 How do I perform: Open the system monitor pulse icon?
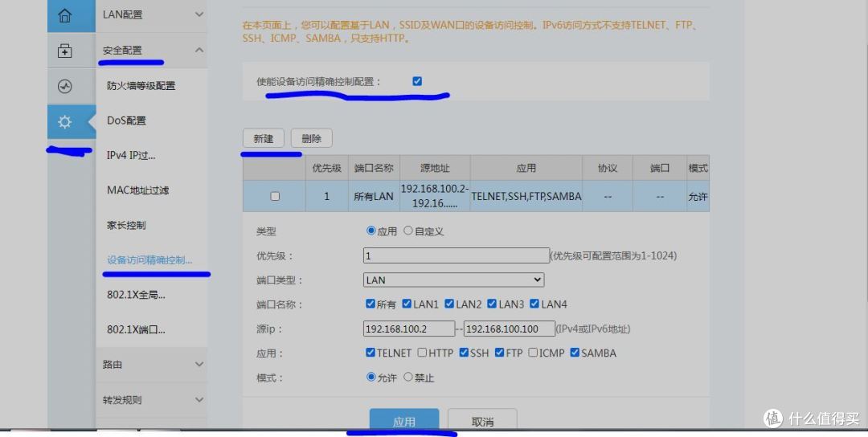[65, 86]
